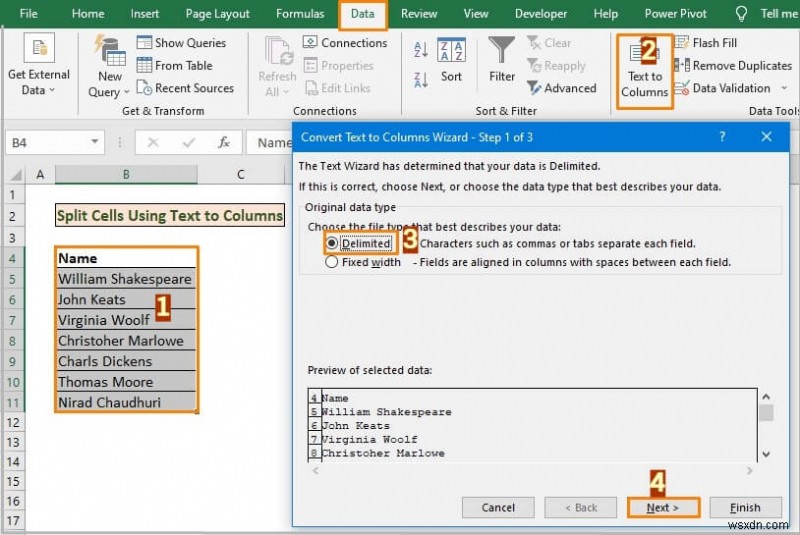Viewport: 800px width, 535px height.
Task: Select cell William Shakespeare
Action: tap(126, 279)
